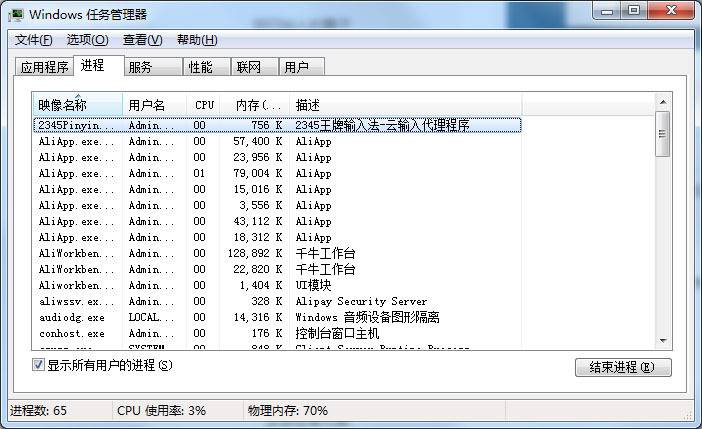Select the 进程 tab

coord(98,66)
